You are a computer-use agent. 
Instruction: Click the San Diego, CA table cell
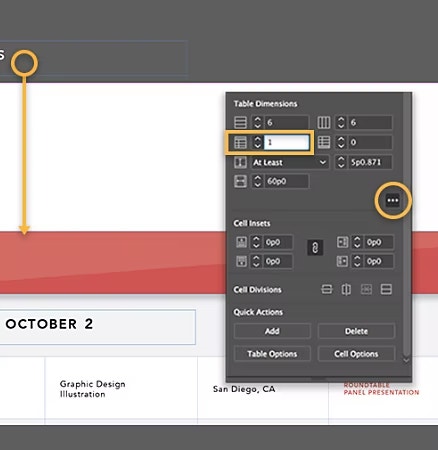point(263,388)
